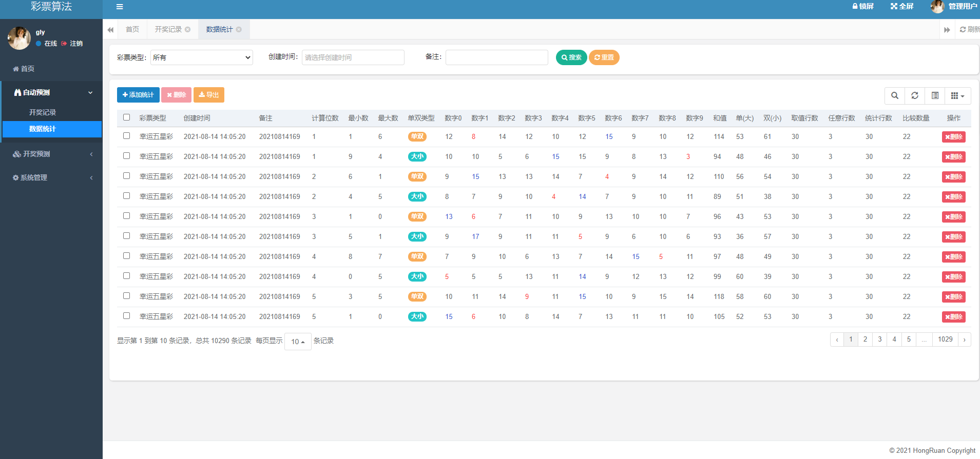Enter fullscreen with the 全屏 icon
The image size is (980, 459).
[902, 6]
